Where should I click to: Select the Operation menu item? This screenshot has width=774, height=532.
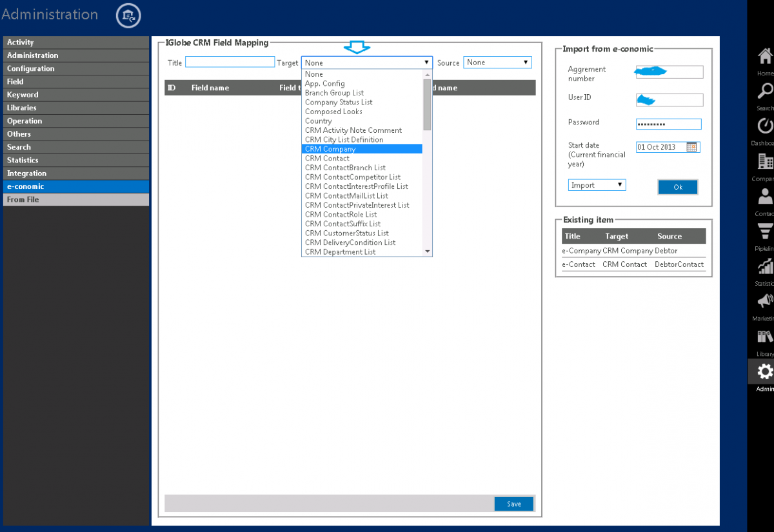tap(76, 121)
